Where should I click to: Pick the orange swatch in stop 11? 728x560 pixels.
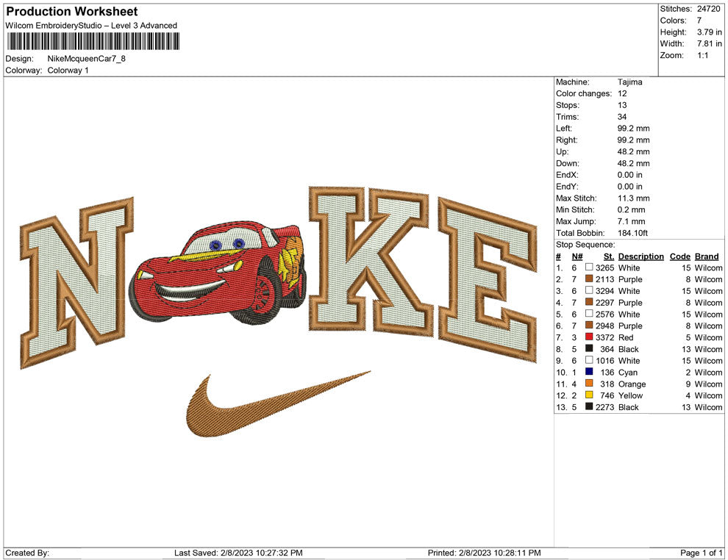click(x=589, y=384)
